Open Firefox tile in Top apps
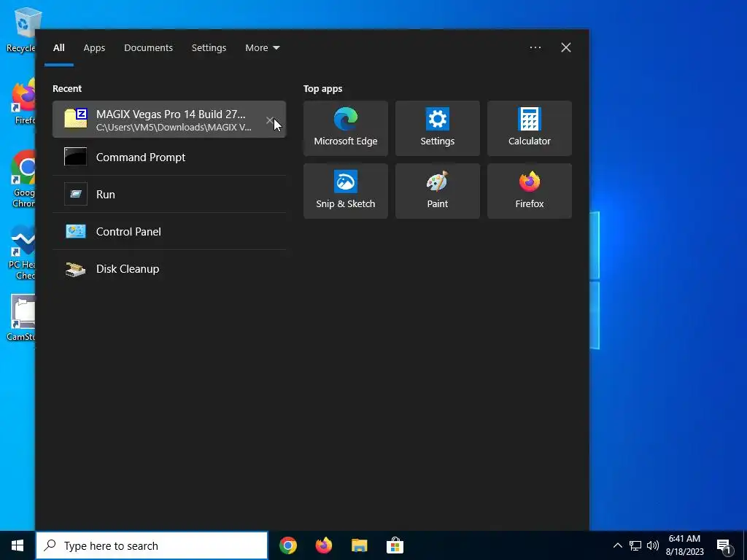The height and width of the screenshot is (560, 747). click(x=530, y=191)
